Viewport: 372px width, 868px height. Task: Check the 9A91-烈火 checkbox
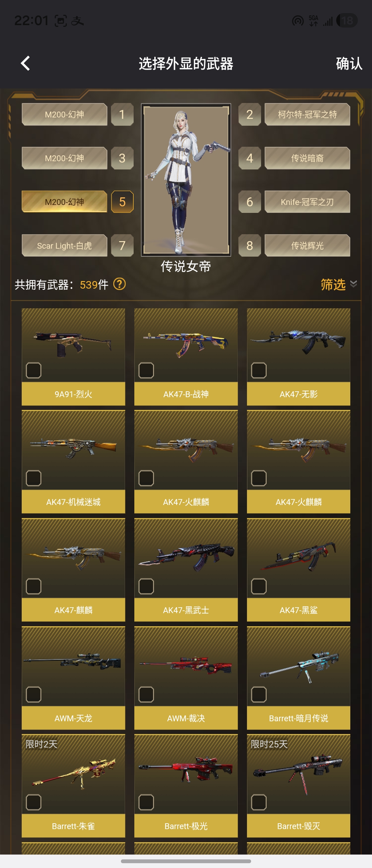pyautogui.click(x=34, y=371)
